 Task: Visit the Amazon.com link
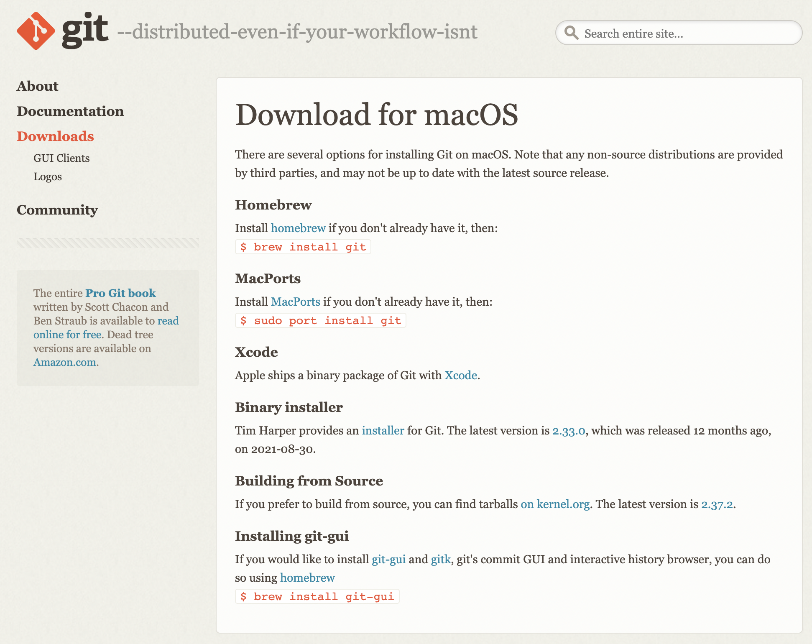coord(65,362)
